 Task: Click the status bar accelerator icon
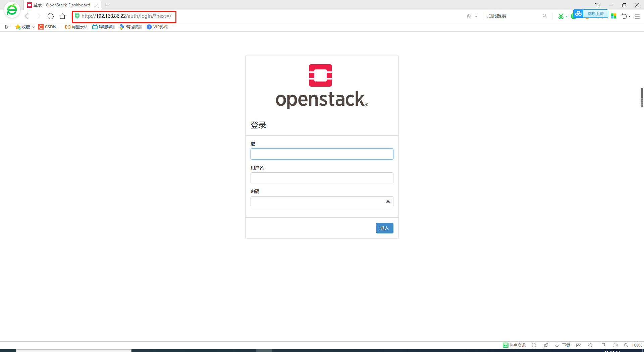click(534, 345)
